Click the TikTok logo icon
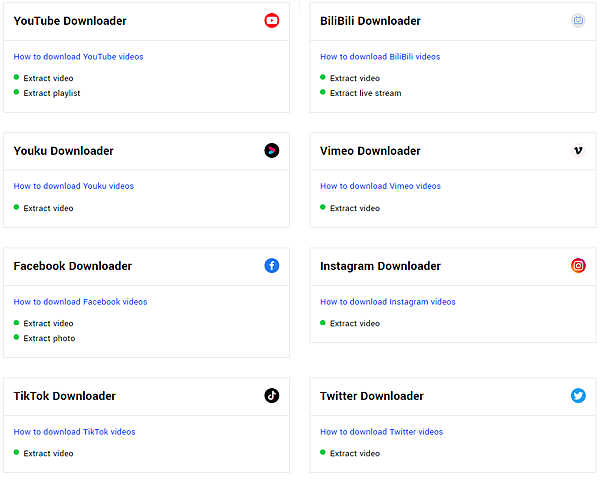 click(272, 395)
